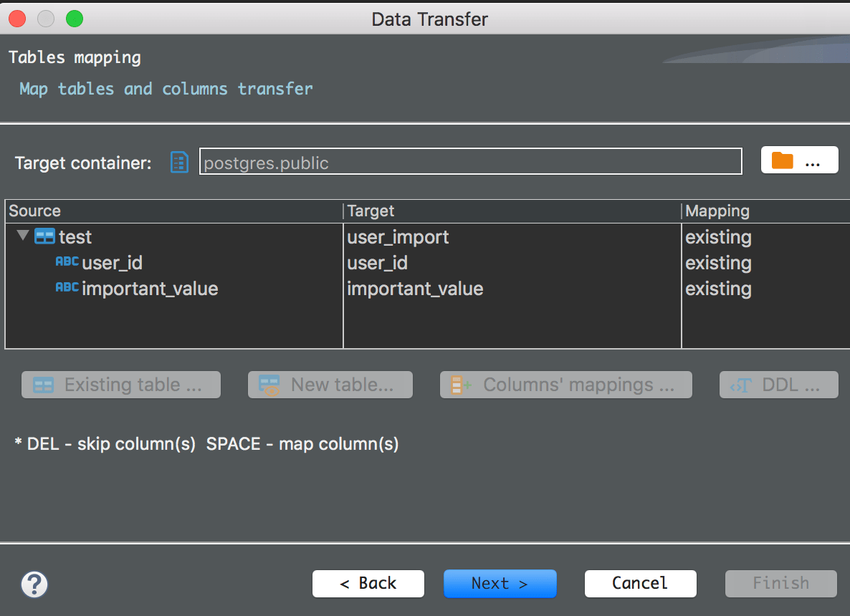
Task: Open the target container folder browse button
Action: pos(799,160)
